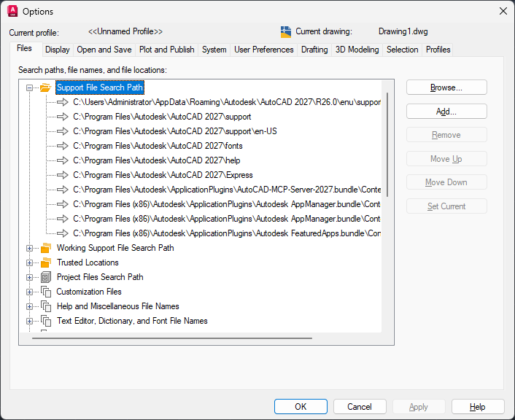The image size is (515, 420).
Task: Click the Customization Files pages icon
Action: pos(46,292)
